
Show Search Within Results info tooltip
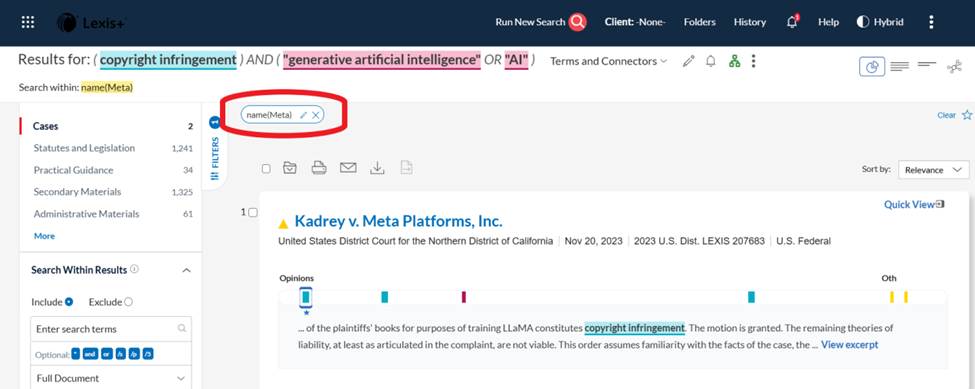(135, 270)
